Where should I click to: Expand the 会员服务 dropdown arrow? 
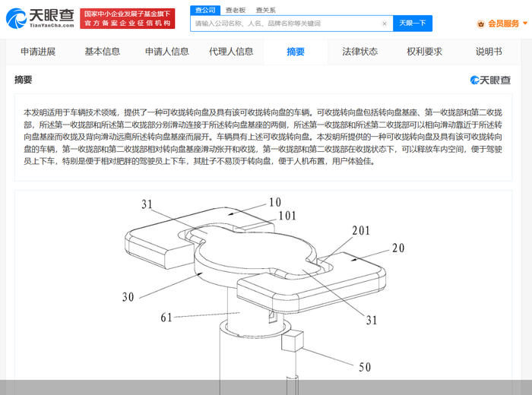[x=525, y=24]
